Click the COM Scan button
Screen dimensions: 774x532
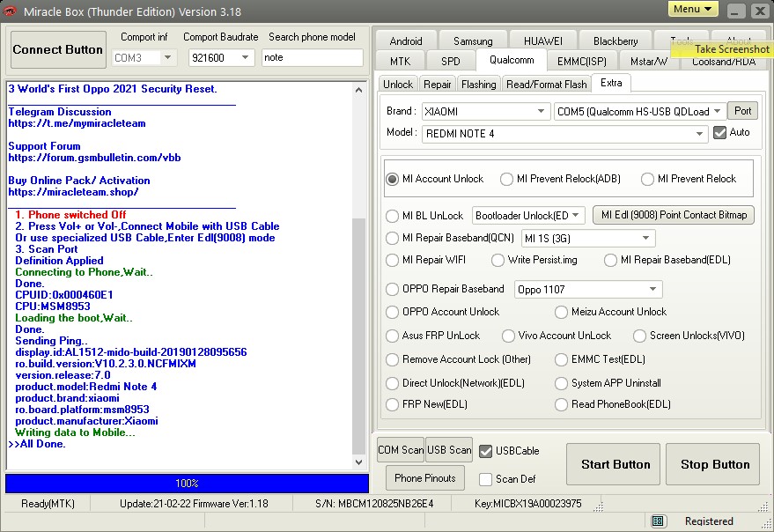coord(401,450)
